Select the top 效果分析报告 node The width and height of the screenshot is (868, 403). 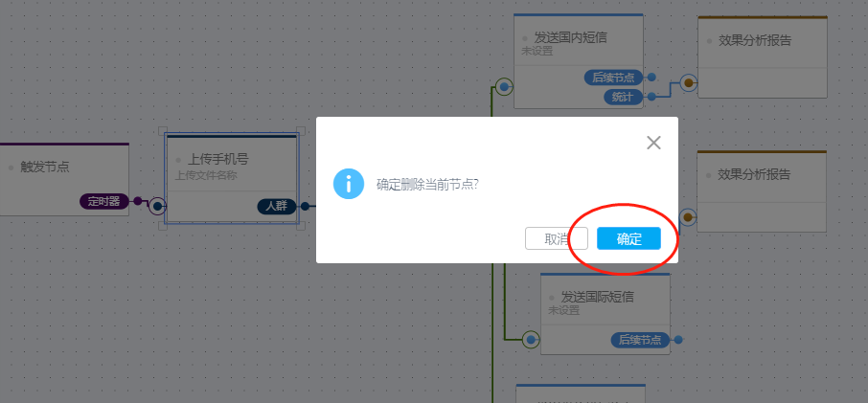(x=763, y=56)
